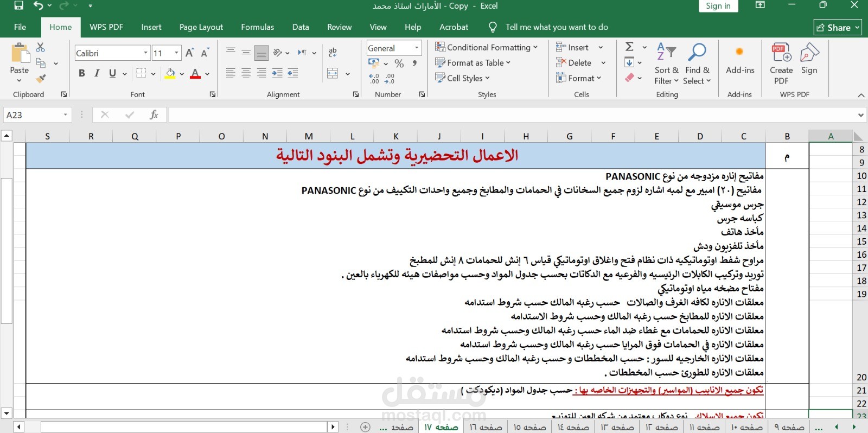This screenshot has height=433, width=868.
Task: Toggle Underline formatting
Action: 112,73
